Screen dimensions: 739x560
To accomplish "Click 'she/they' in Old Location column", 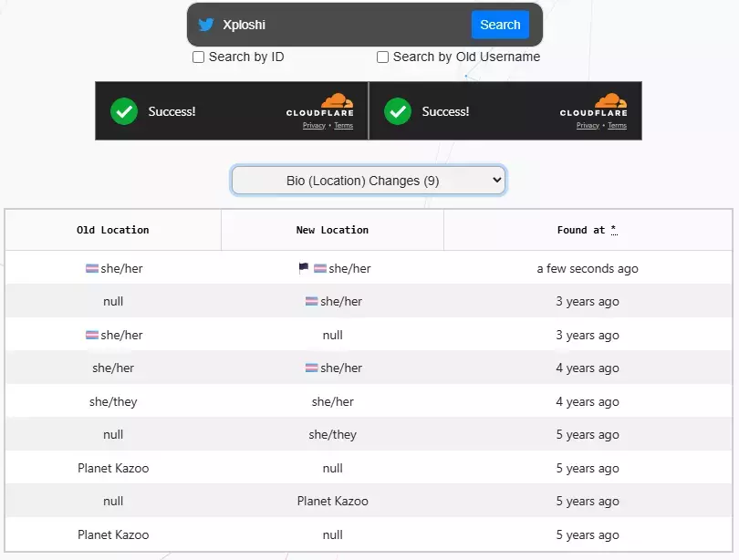I will click(x=113, y=401).
